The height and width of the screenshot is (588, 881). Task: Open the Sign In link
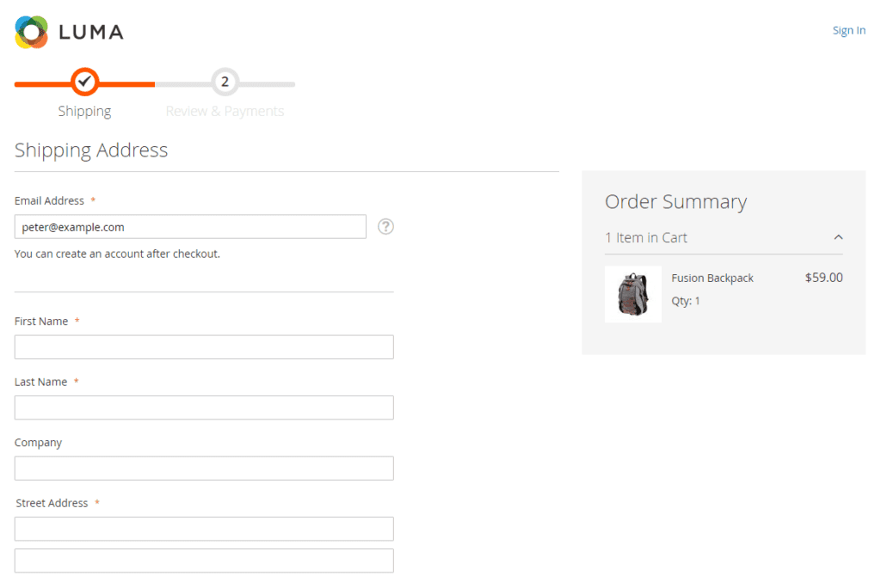pos(848,31)
